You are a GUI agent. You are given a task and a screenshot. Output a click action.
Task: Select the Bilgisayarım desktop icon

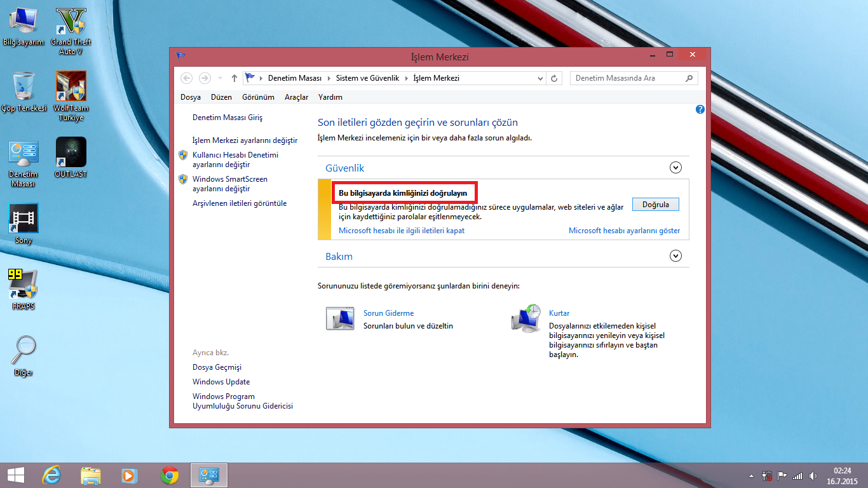tap(24, 27)
